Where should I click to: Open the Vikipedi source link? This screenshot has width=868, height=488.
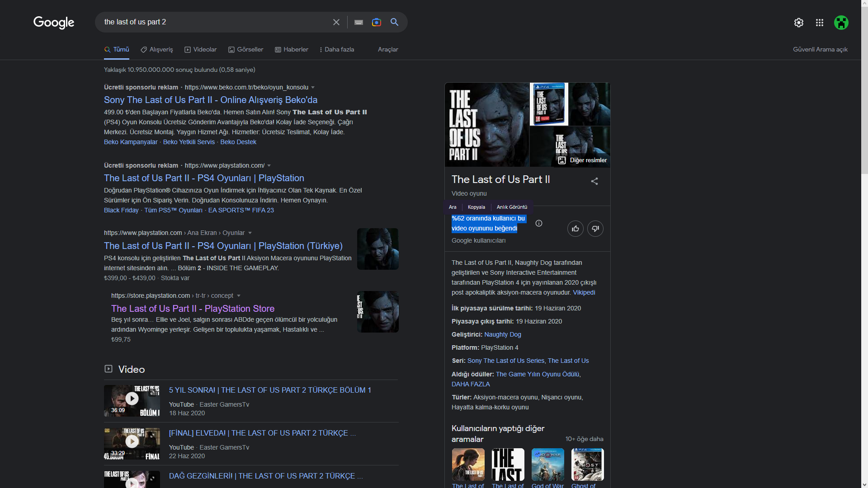584,292
